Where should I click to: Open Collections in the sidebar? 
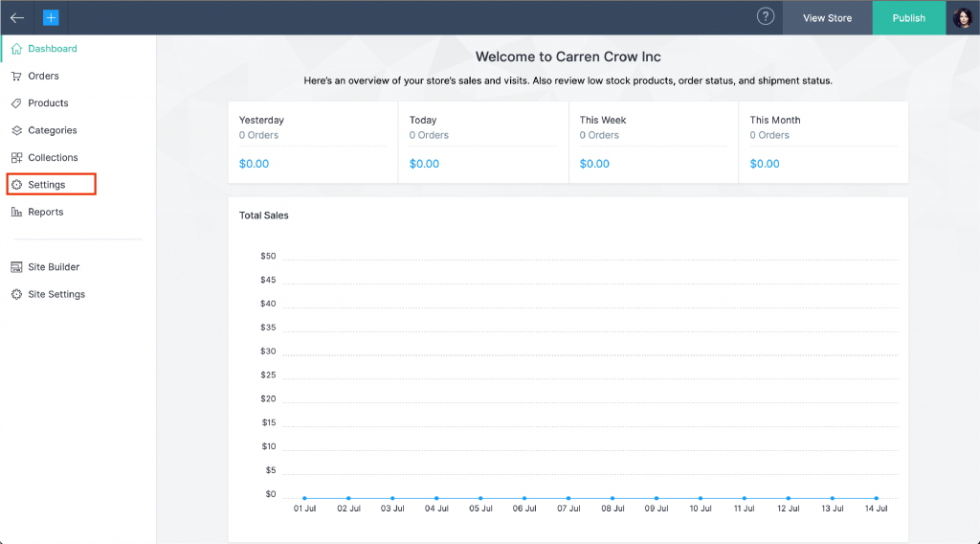coord(53,157)
